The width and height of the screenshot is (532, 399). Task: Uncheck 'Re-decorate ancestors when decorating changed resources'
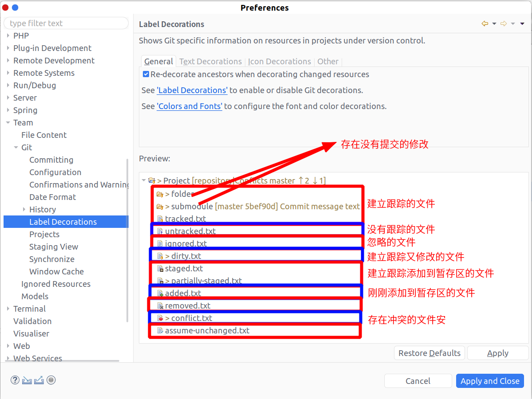click(x=146, y=74)
